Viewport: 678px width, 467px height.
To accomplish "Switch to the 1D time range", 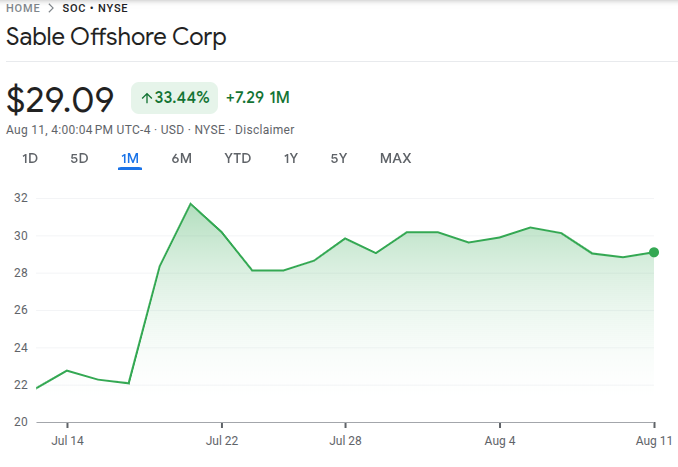I will pyautogui.click(x=30, y=158).
